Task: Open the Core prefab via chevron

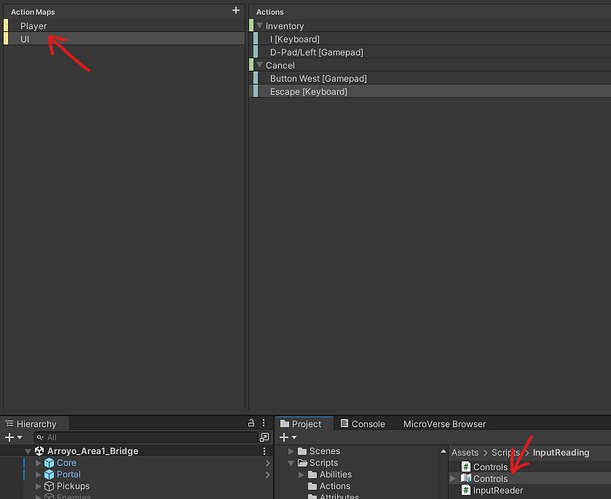Action: point(268,463)
